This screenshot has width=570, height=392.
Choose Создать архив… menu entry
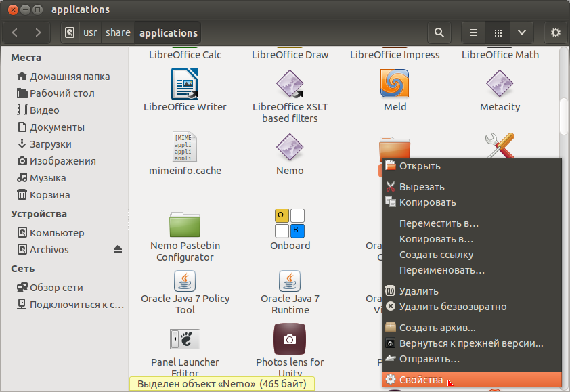point(471,328)
